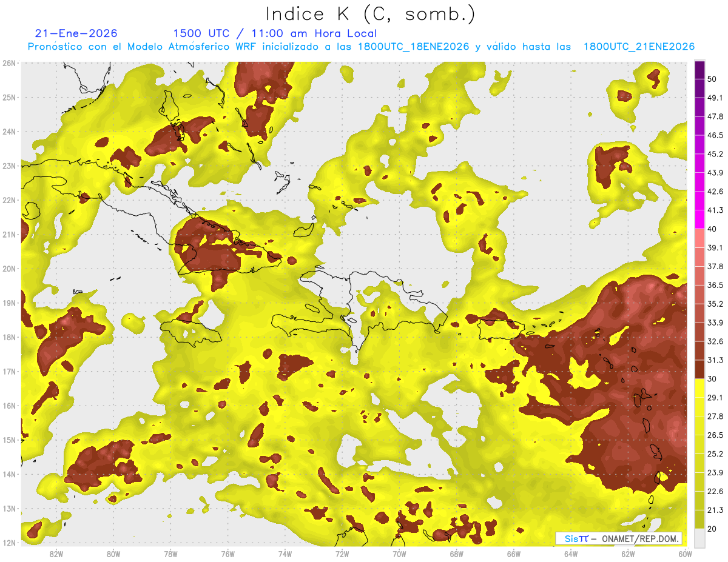Click the '24N' latitude axis label
The height and width of the screenshot is (562, 728).
9,132
